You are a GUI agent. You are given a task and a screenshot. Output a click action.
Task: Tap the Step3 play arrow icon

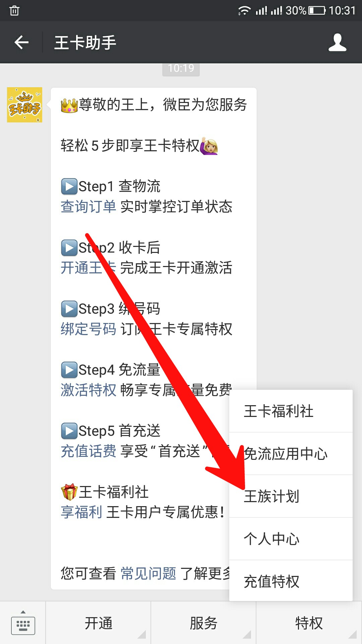(x=69, y=309)
